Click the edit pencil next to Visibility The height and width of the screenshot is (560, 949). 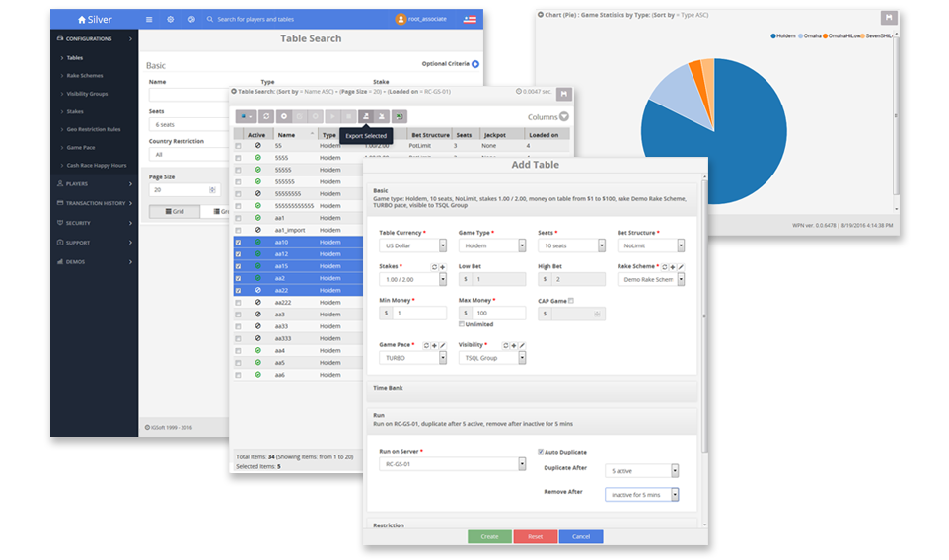[522, 345]
